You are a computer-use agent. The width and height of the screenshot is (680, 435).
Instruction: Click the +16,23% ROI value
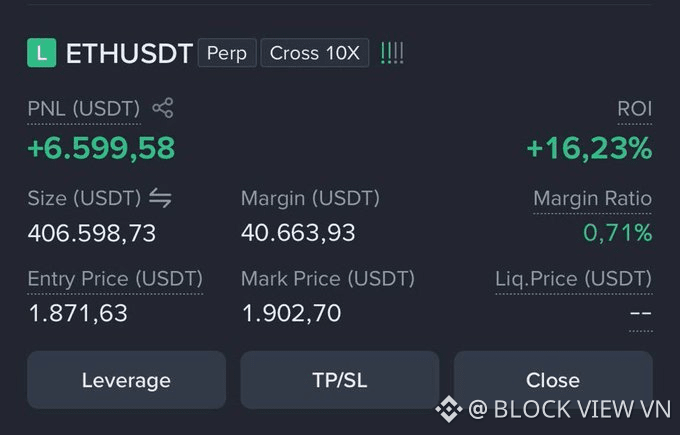click(x=589, y=148)
